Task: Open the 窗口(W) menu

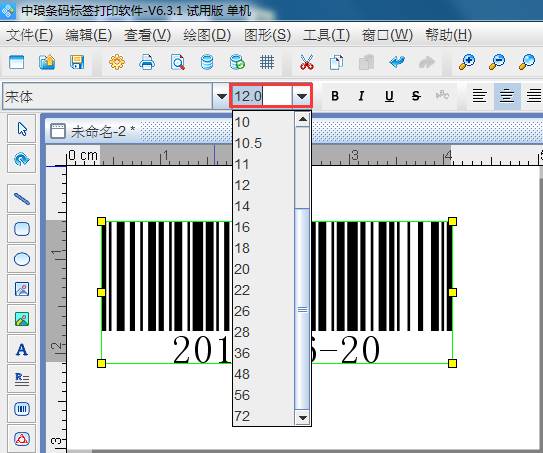Action: 387,35
